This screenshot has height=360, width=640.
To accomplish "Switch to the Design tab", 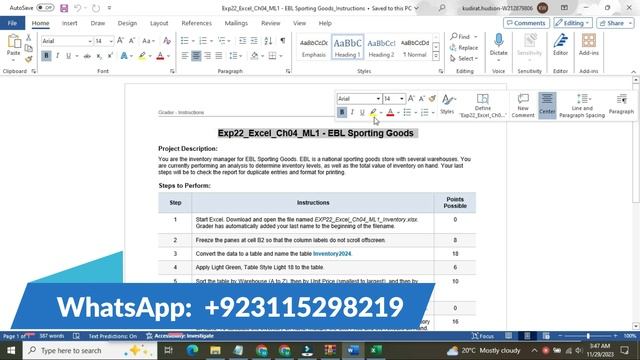I will [127, 23].
